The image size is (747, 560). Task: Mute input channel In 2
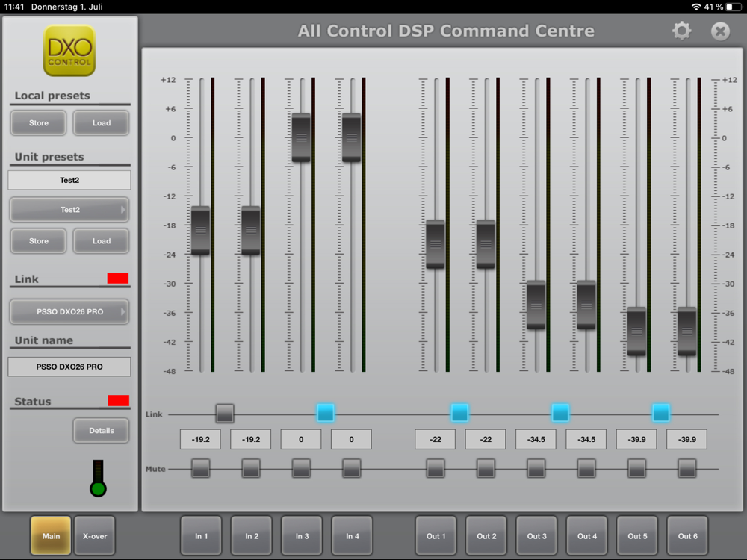coord(251,469)
